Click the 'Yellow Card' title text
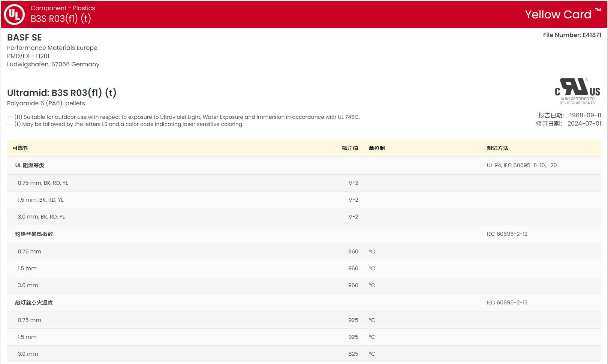Viewport: 608px width, 364px height. pos(558,14)
